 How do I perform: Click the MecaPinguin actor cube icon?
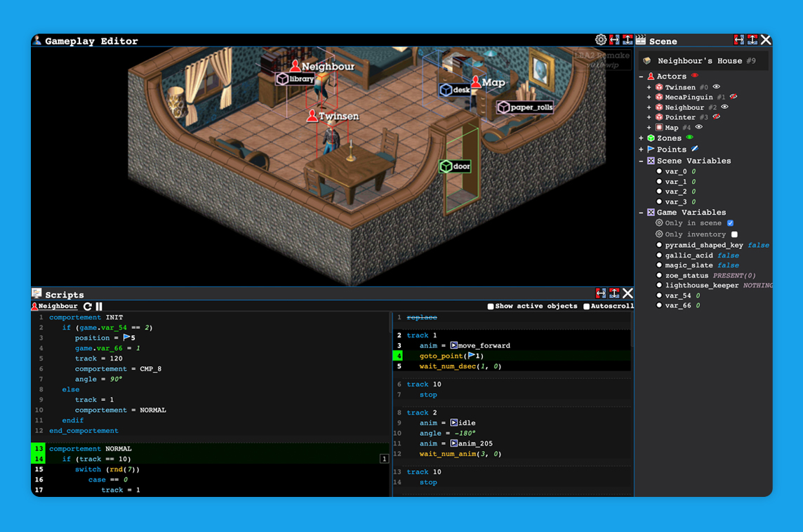click(659, 97)
